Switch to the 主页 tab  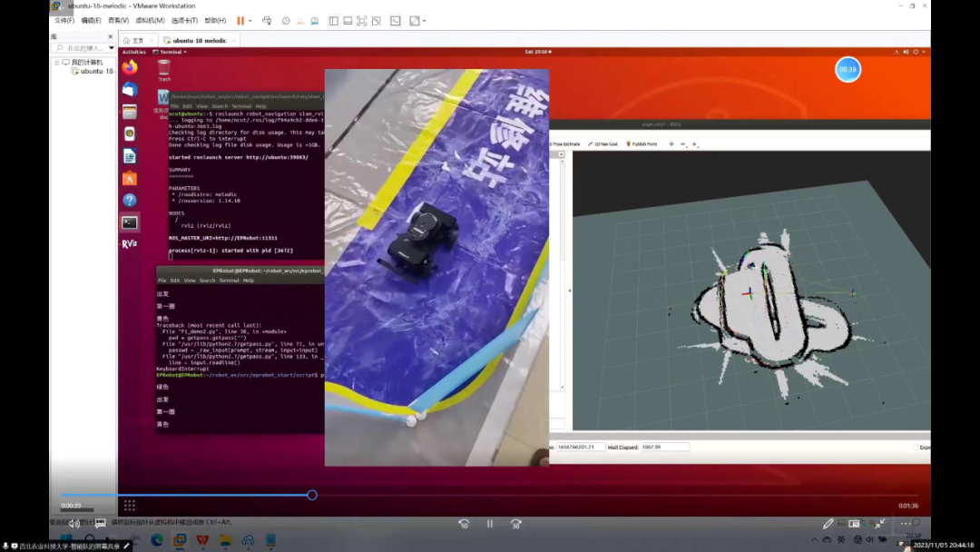[134, 40]
